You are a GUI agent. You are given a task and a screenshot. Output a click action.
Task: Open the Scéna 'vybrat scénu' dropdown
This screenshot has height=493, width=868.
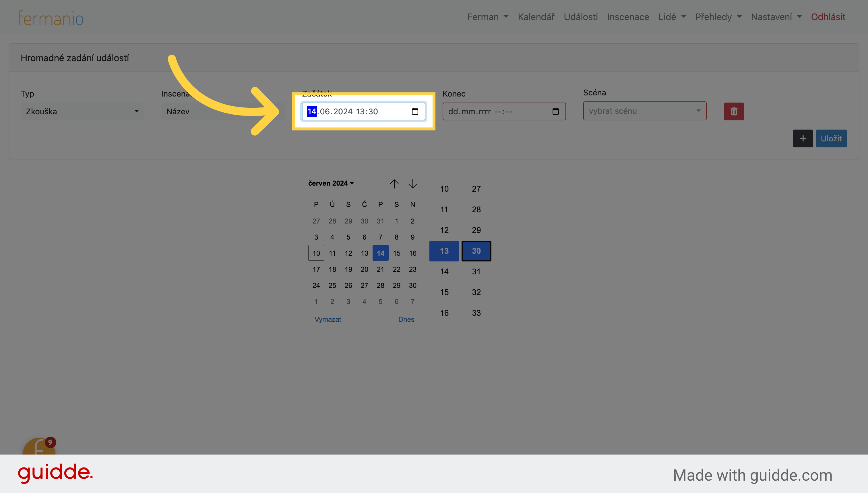(x=645, y=111)
